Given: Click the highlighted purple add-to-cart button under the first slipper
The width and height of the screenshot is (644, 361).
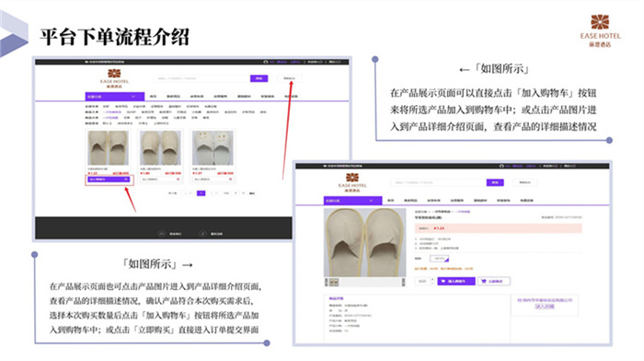Looking at the screenshot, I should click(x=109, y=180).
